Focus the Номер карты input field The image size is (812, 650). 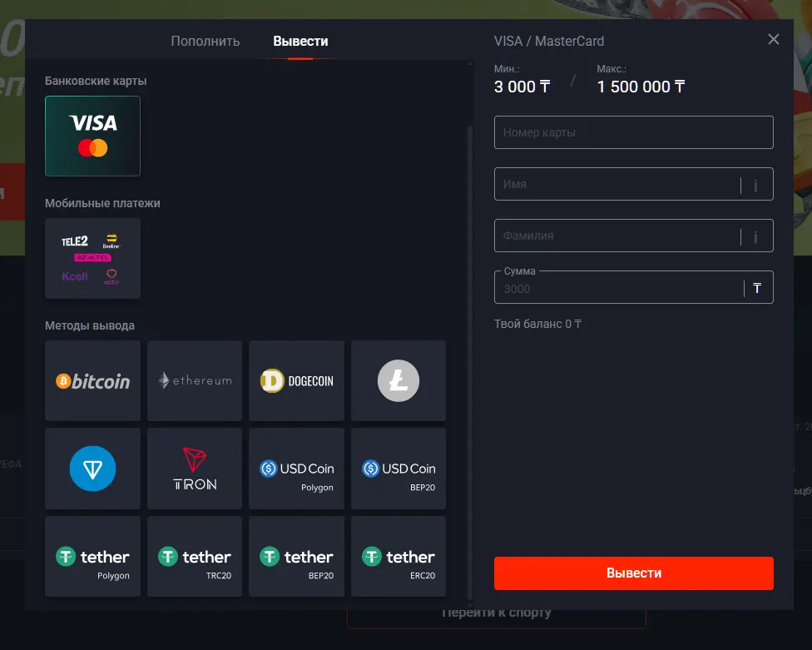coord(634,132)
